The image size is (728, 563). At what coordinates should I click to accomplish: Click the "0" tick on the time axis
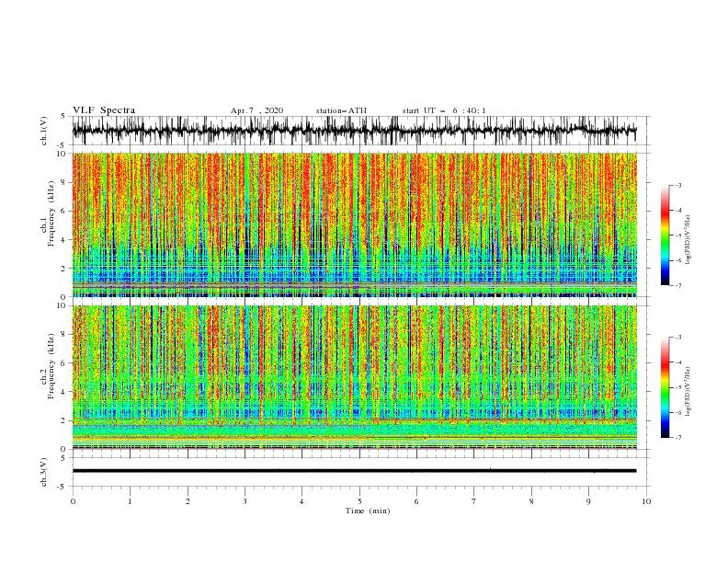(x=73, y=501)
